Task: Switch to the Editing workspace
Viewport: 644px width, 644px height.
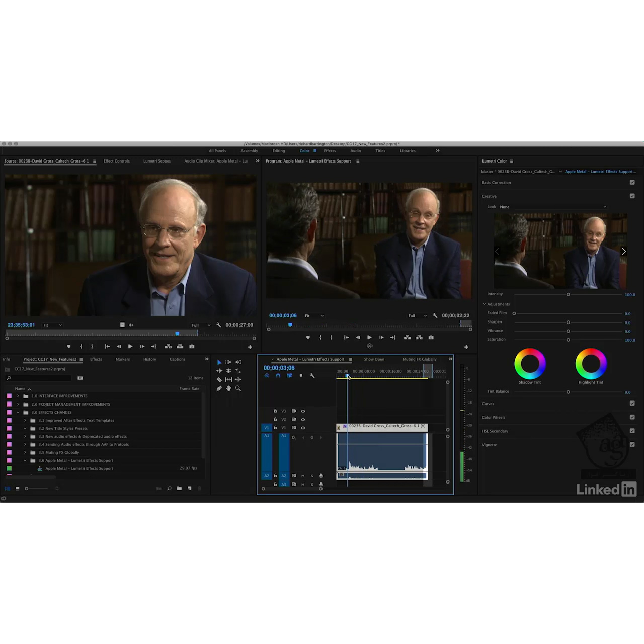Action: [279, 151]
